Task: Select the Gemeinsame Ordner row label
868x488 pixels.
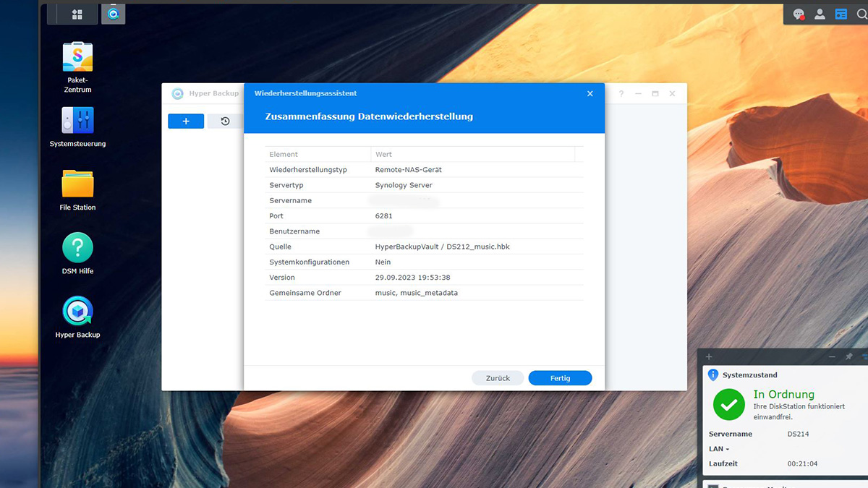Action: pyautogui.click(x=305, y=293)
